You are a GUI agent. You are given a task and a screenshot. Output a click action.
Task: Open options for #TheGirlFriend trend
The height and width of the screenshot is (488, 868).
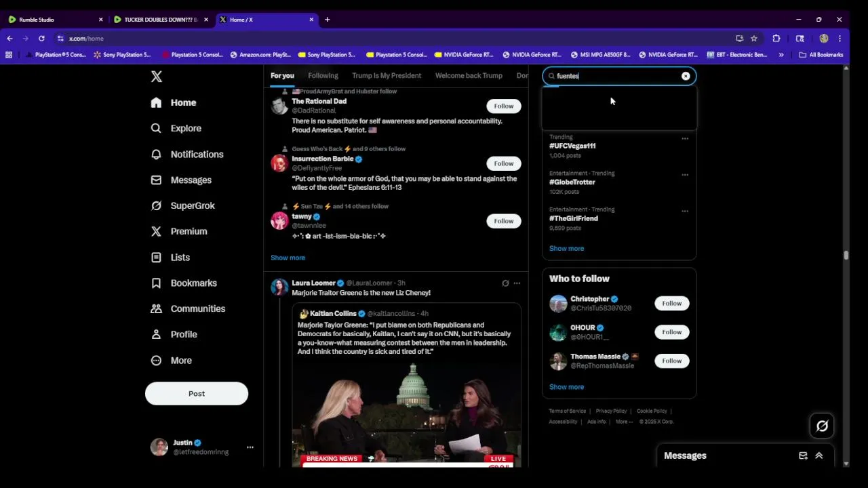685,211
